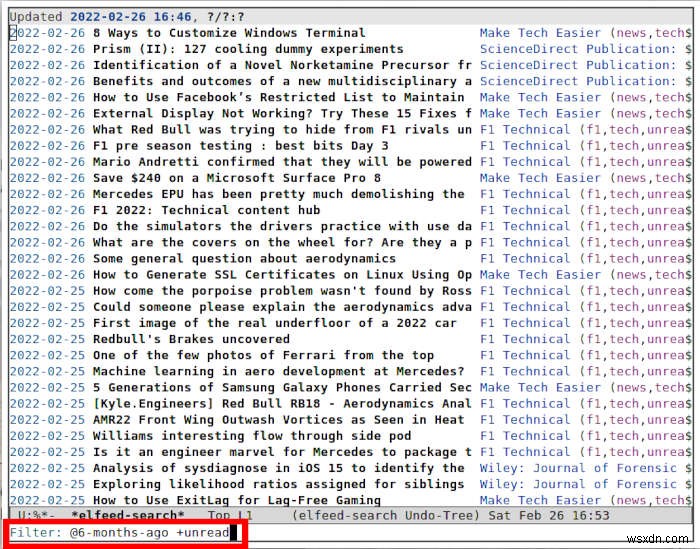Screen dimensions: 700x549
Task: Click 'Wiley: Journal of Forensic' feed on sysdiagnose row
Action: click(579, 468)
